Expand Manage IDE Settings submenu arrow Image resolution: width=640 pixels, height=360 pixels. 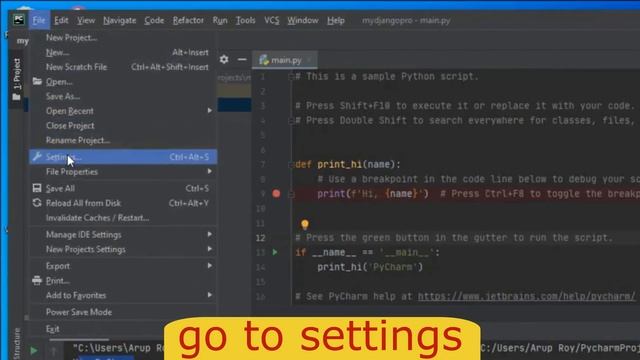[x=209, y=234]
